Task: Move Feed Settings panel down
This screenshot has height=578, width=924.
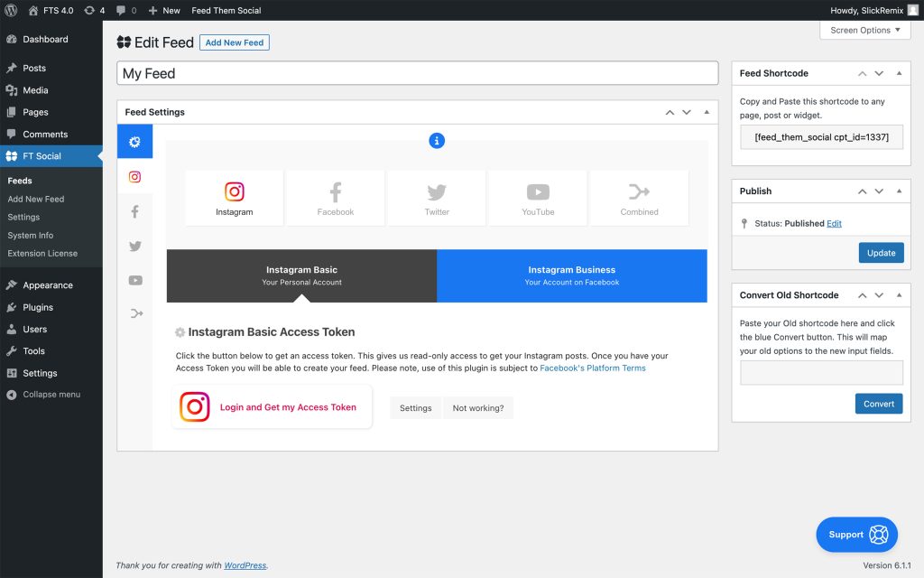Action: pyautogui.click(x=687, y=112)
